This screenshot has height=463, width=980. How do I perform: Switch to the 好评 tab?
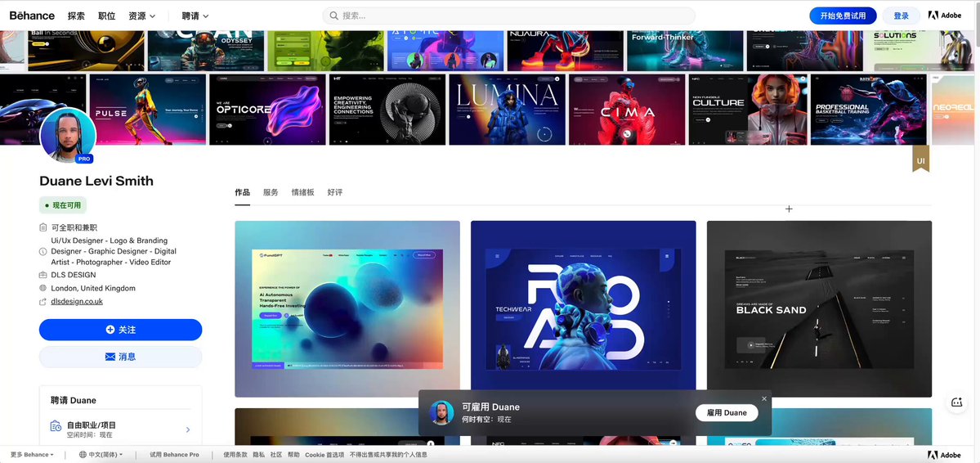click(x=335, y=193)
